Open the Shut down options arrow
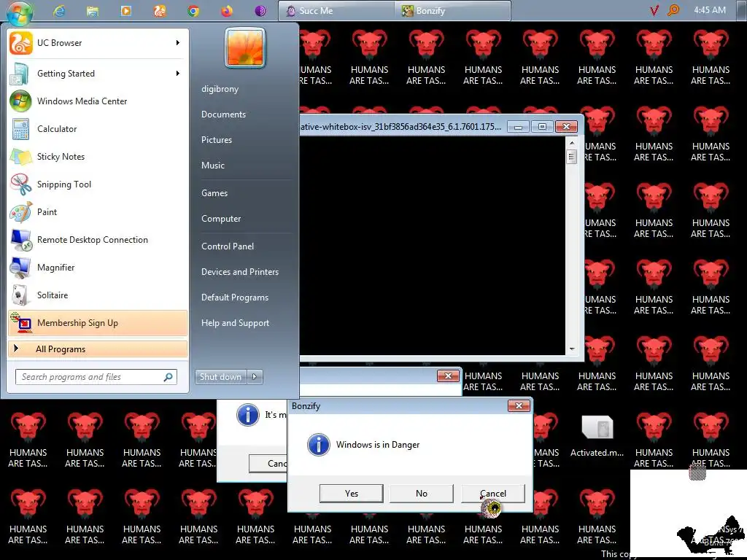Image resolution: width=747 pixels, height=560 pixels. (255, 377)
